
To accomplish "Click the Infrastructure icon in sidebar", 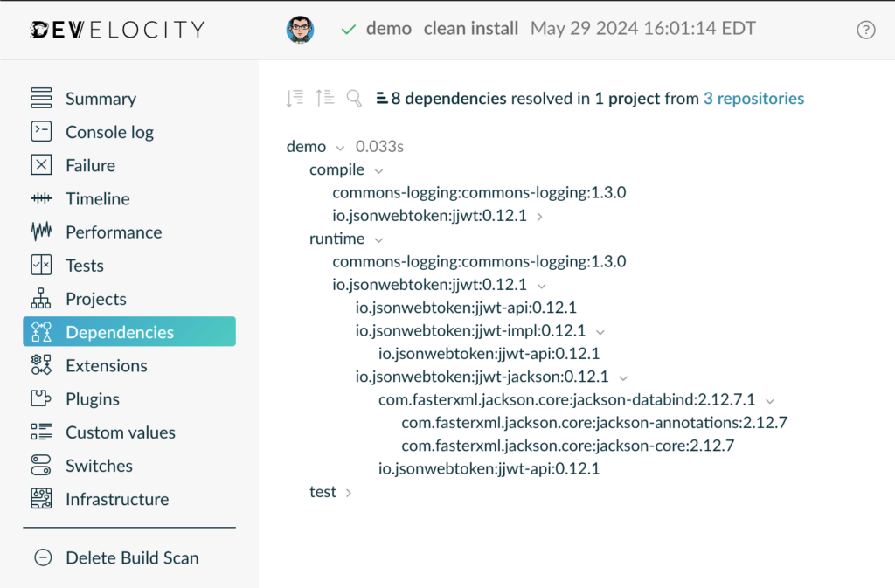I will pyautogui.click(x=41, y=499).
